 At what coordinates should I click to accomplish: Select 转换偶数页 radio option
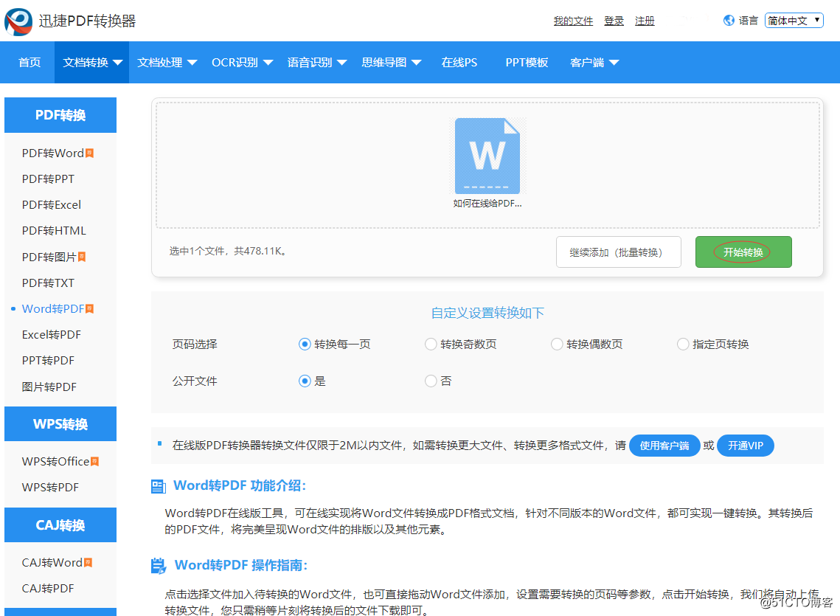click(x=557, y=345)
